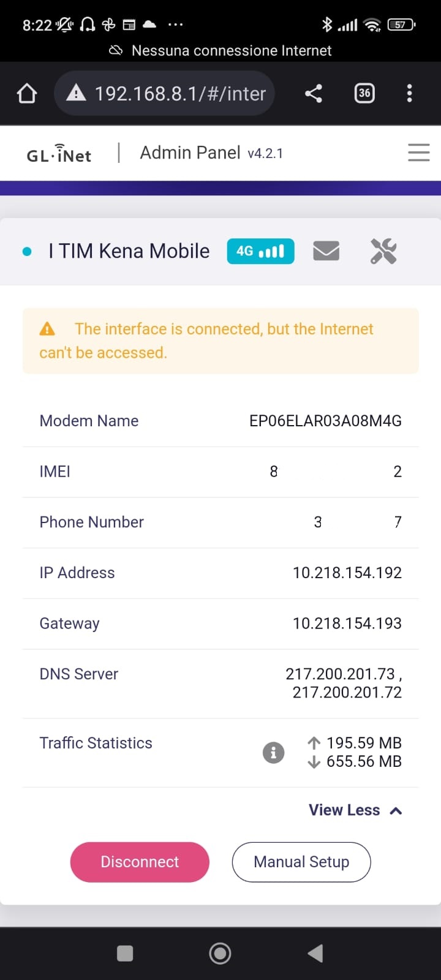This screenshot has width=441, height=980.
Task: Tap the browser share icon
Action: coord(314,94)
